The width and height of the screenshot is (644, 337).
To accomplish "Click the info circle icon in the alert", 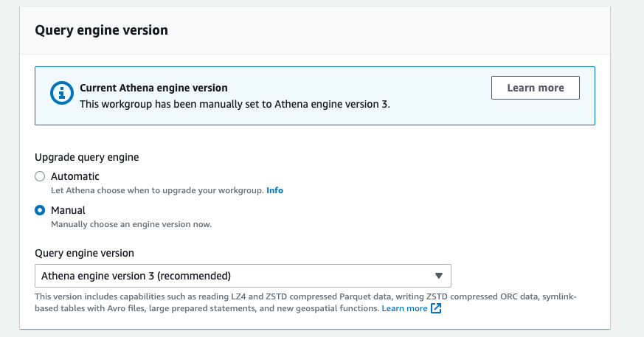I will pyautogui.click(x=62, y=93).
